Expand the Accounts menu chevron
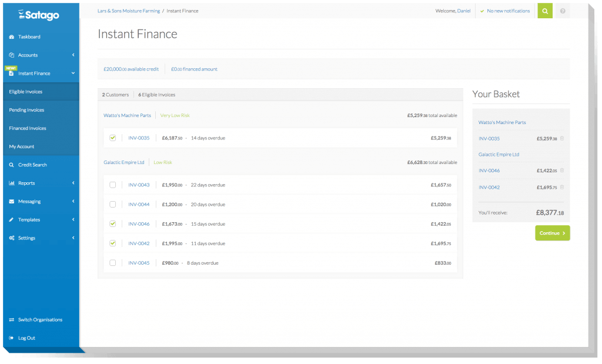The height and width of the screenshot is (364, 602). [x=73, y=55]
